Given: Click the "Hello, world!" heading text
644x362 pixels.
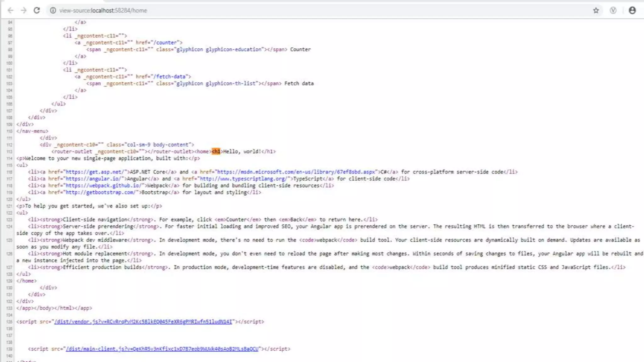Looking at the screenshot, I should click(242, 151).
